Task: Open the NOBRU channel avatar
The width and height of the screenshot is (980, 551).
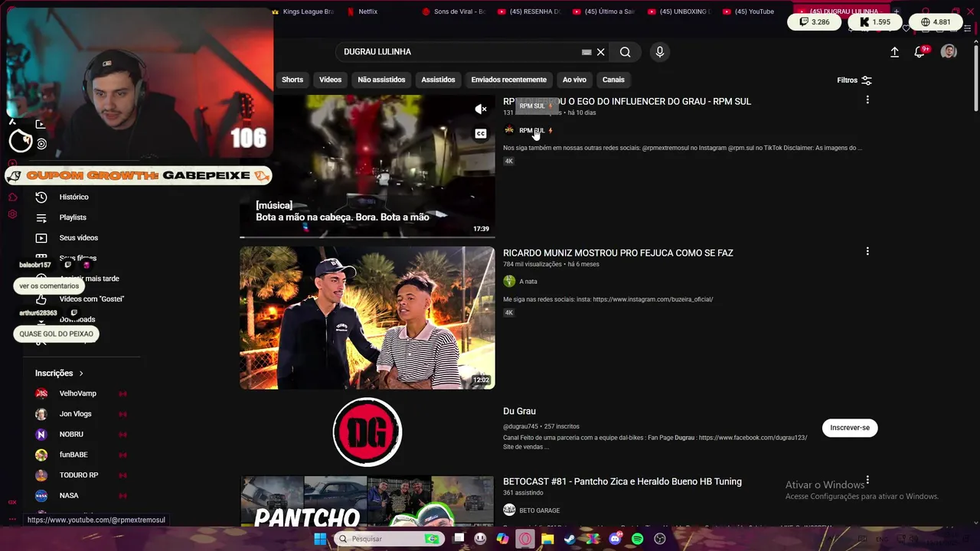Action: 41,435
